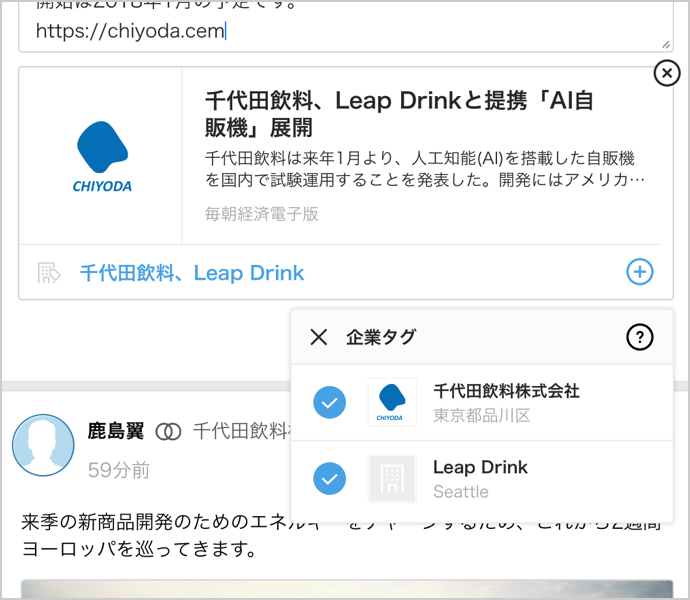Click the 千代田飲料株式会社 CHIYODA logo thumbnail
690x600 pixels.
[392, 402]
